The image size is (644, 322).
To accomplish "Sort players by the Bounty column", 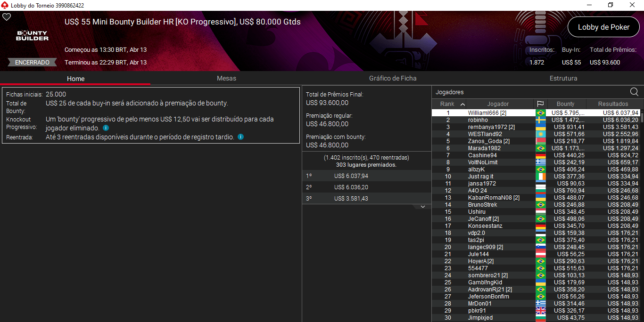I will coord(566,104).
